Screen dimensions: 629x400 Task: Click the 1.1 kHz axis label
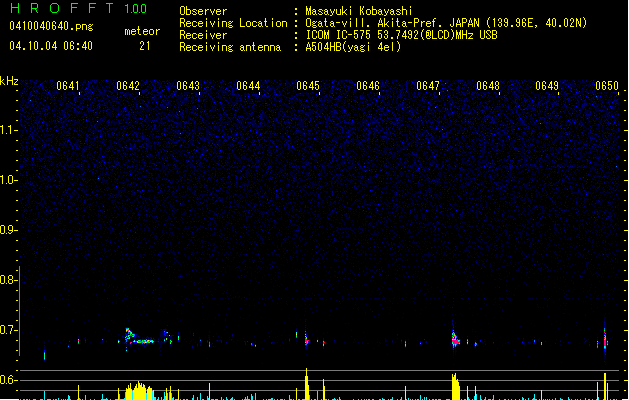[8, 130]
